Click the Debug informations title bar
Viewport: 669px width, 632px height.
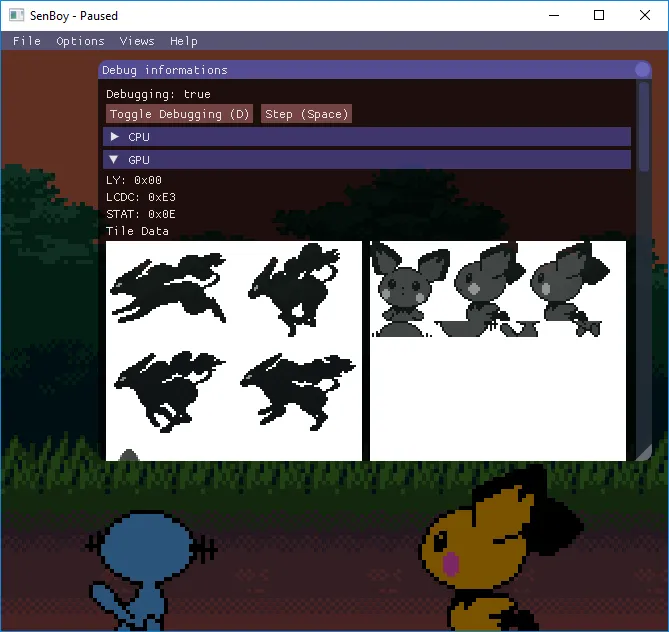(x=367, y=70)
